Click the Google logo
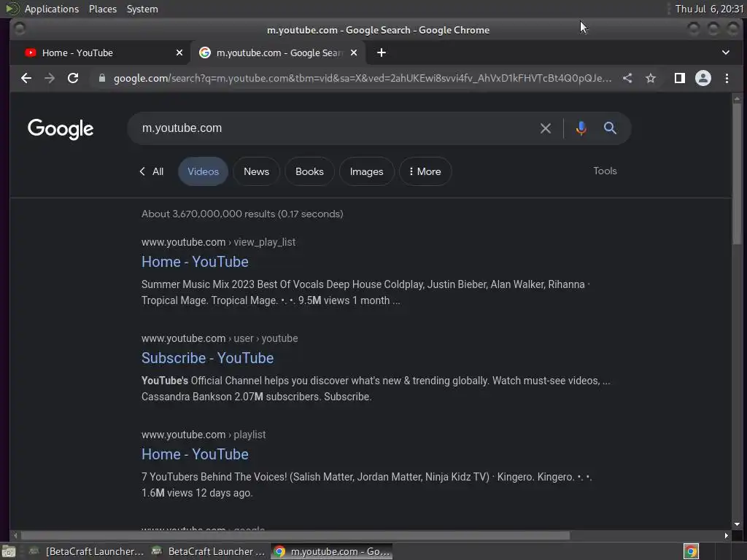Viewport: 747px width, 560px height. coord(61,129)
